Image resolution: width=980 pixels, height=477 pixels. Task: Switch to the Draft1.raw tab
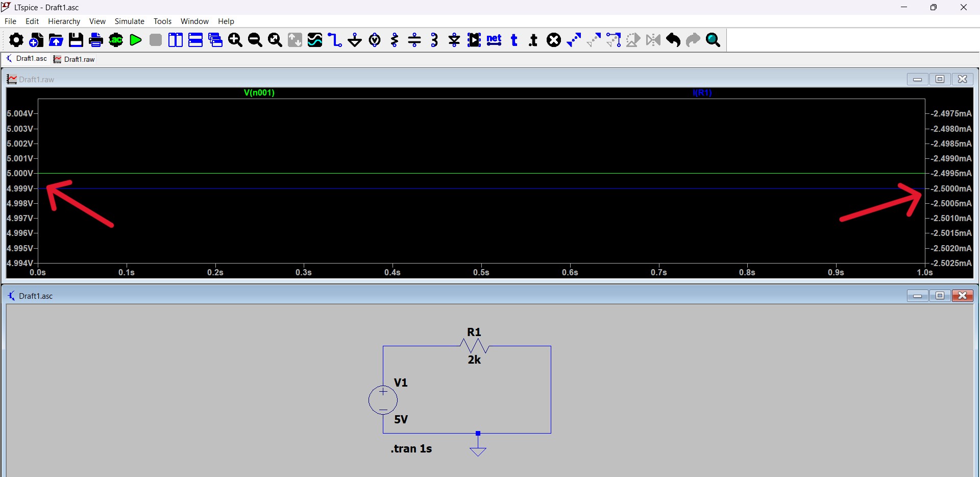click(75, 59)
